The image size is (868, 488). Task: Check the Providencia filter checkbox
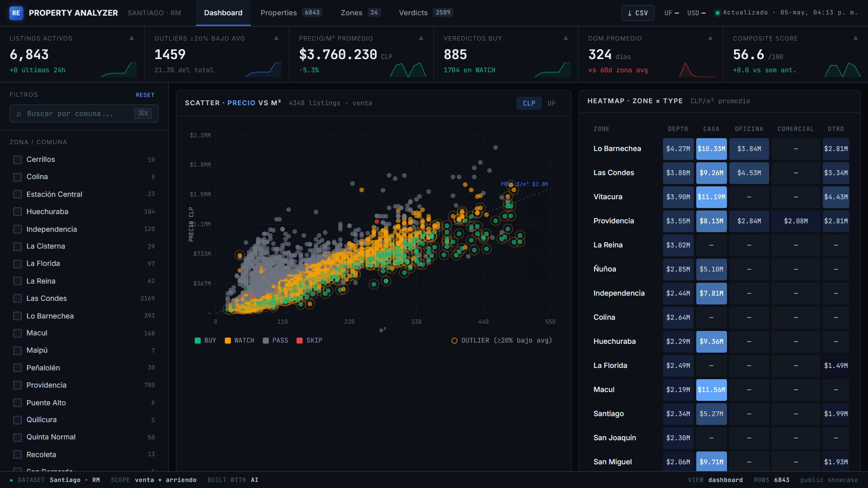point(17,385)
